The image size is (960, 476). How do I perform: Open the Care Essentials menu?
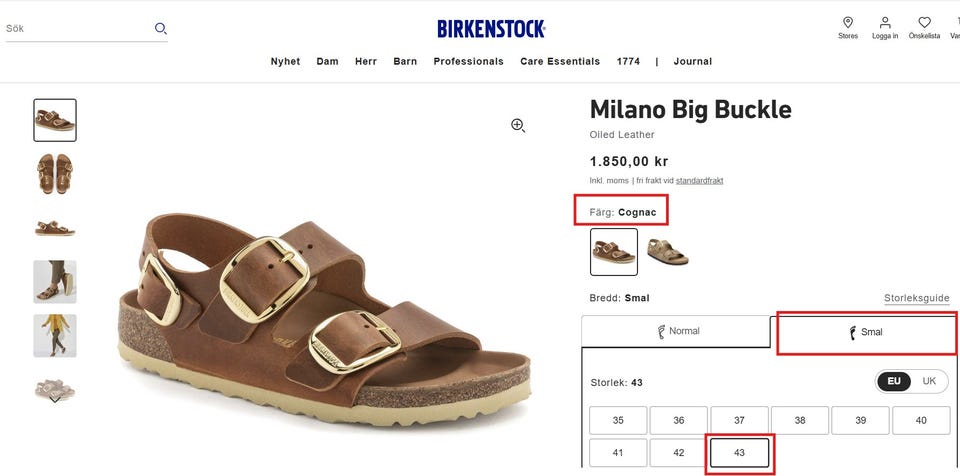click(x=560, y=61)
